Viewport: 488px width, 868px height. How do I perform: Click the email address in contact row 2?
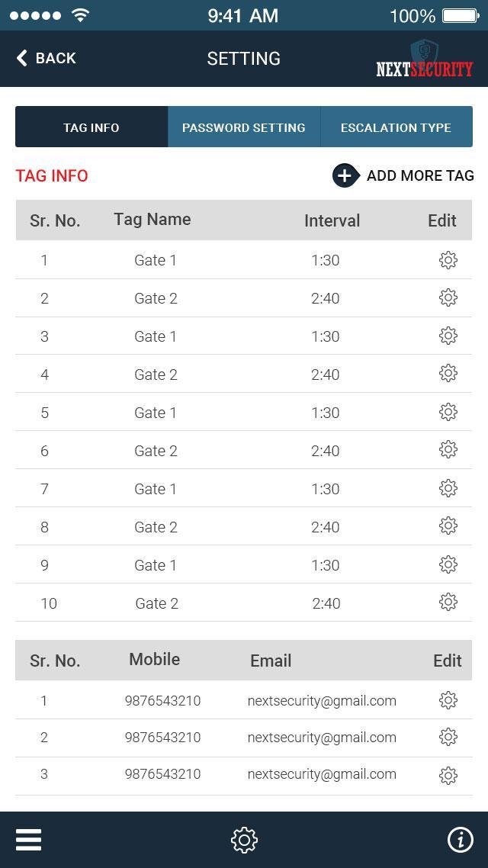point(322,738)
